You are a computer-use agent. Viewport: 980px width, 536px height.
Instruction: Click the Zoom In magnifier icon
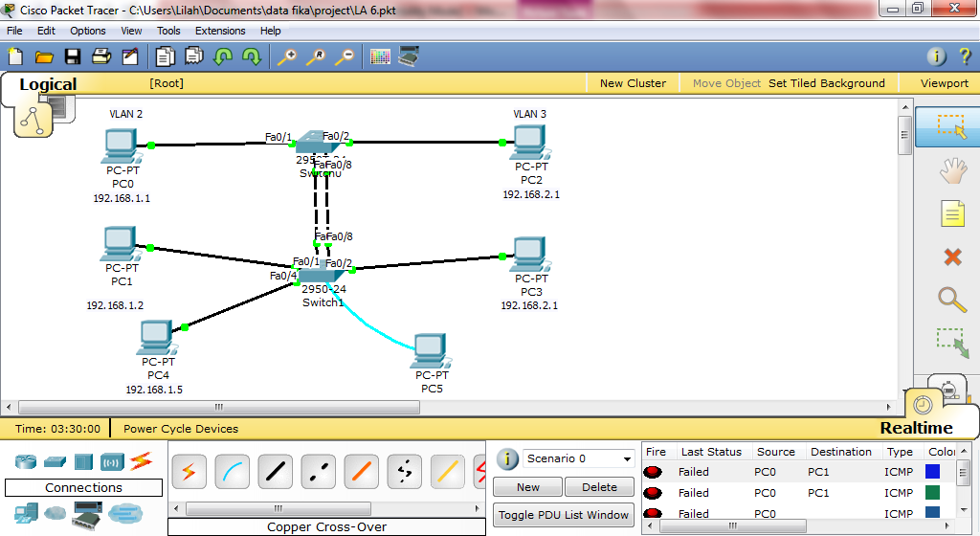pyautogui.click(x=287, y=56)
